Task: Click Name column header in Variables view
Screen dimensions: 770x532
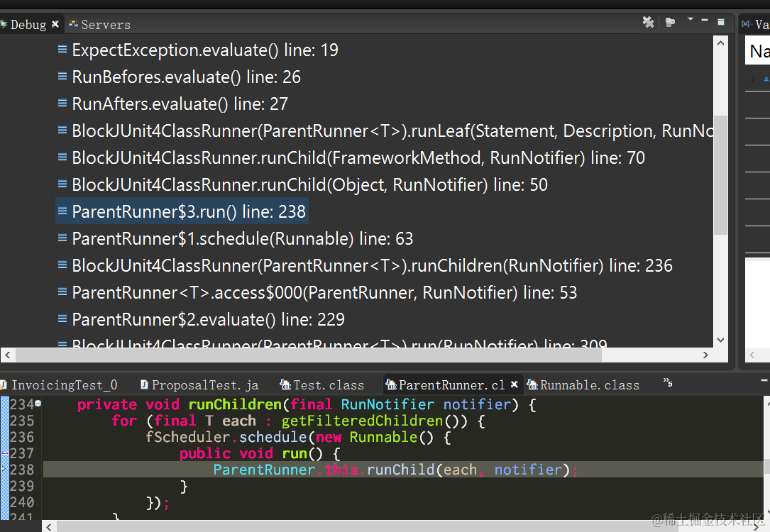Action: pyautogui.click(x=759, y=51)
